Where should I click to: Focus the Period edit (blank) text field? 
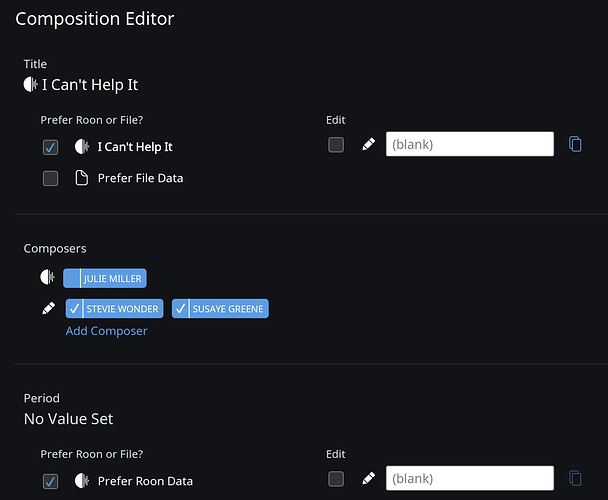coord(470,478)
